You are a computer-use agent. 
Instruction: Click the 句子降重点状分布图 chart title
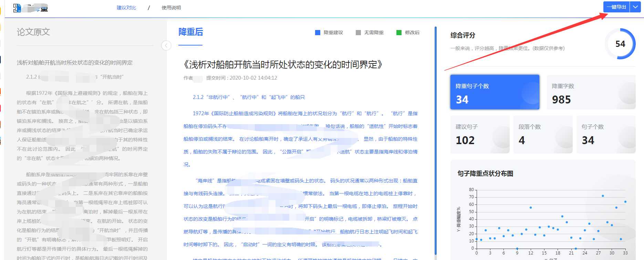(x=485, y=173)
